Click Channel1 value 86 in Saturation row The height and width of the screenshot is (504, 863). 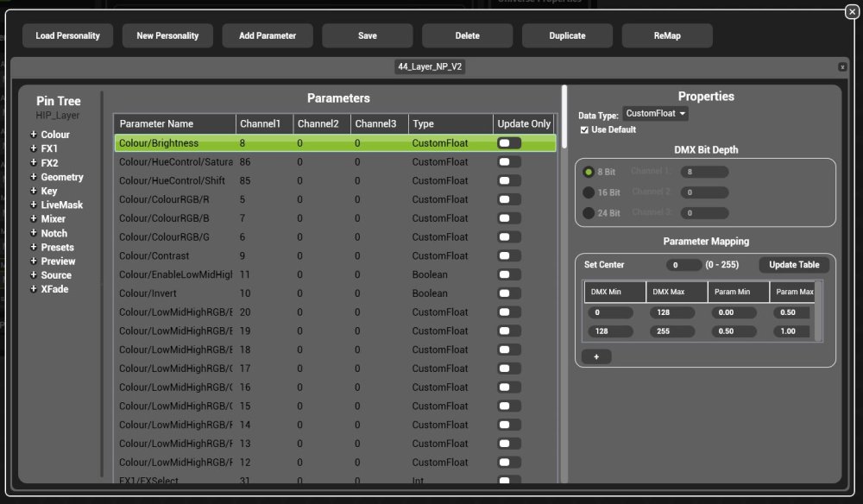pos(245,161)
